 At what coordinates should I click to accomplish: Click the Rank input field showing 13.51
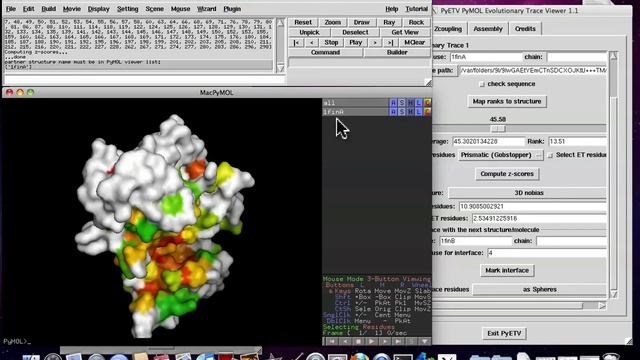coord(577,142)
